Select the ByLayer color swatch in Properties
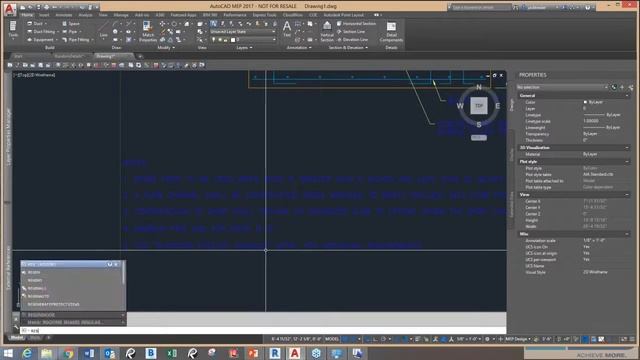This screenshot has height=360, width=640. click(x=585, y=102)
